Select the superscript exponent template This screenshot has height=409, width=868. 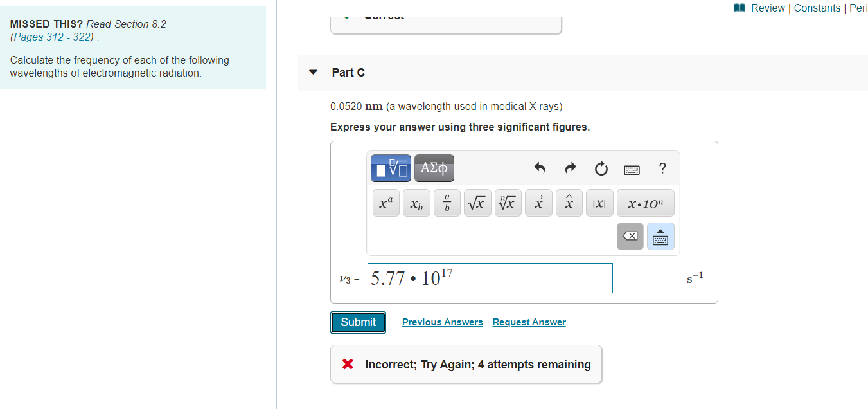[x=385, y=203]
